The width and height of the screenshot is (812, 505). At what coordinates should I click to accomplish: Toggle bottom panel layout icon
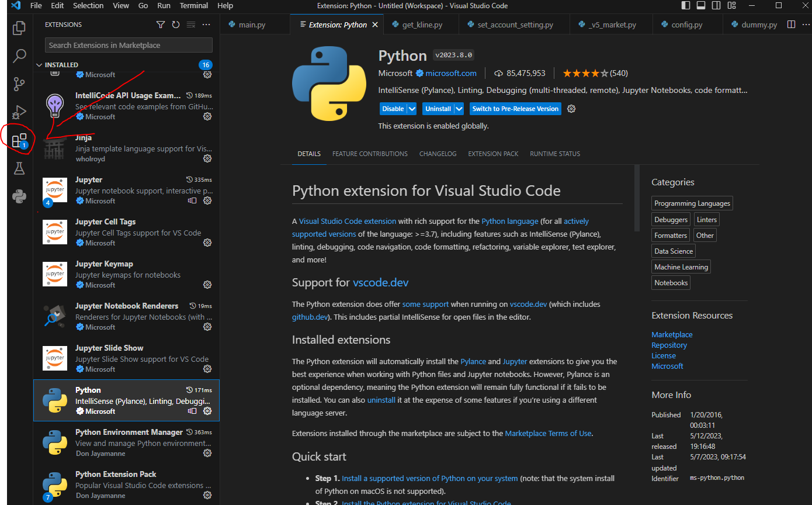[700, 6]
